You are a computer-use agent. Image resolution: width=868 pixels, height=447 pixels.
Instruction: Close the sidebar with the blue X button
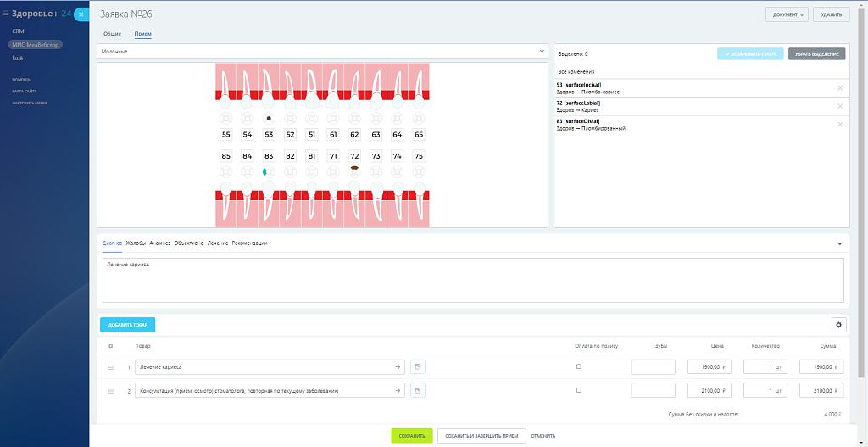(81, 14)
